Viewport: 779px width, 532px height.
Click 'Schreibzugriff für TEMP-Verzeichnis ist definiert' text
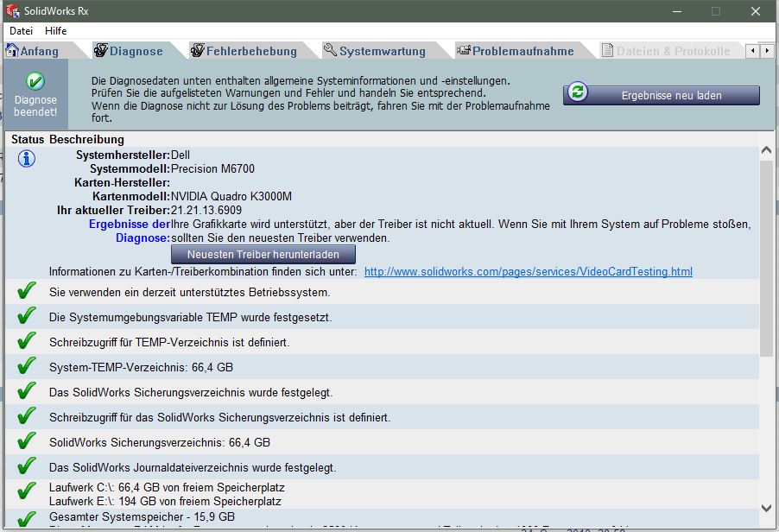click(x=169, y=342)
